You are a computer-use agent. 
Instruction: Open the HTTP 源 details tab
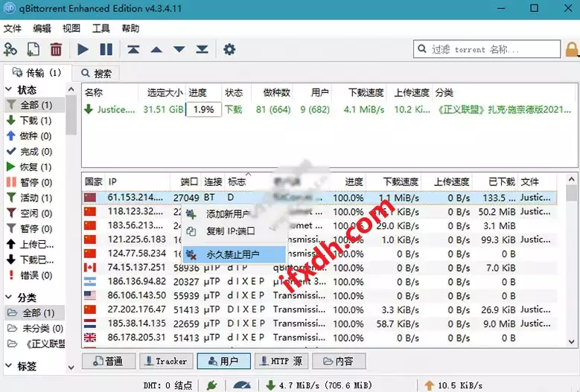tap(281, 361)
